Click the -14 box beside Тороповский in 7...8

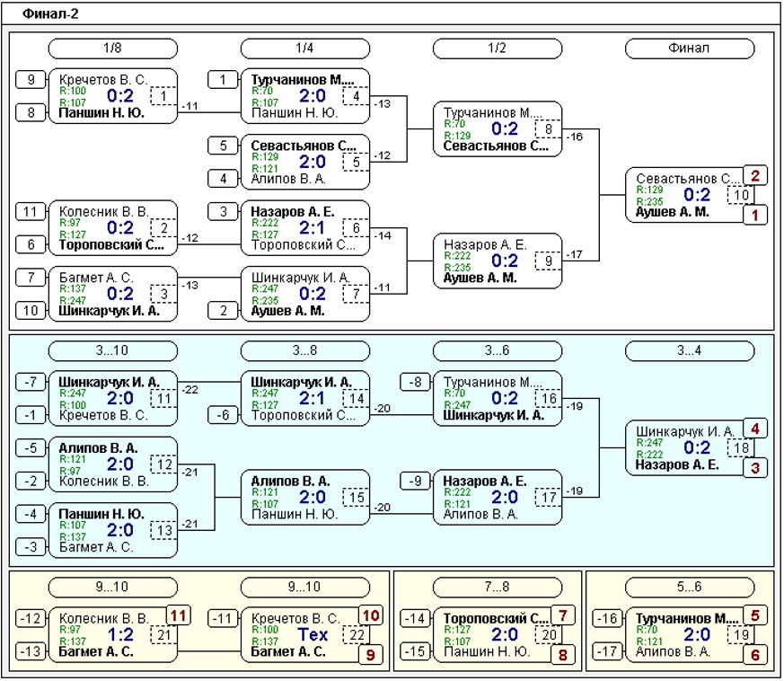416,618
